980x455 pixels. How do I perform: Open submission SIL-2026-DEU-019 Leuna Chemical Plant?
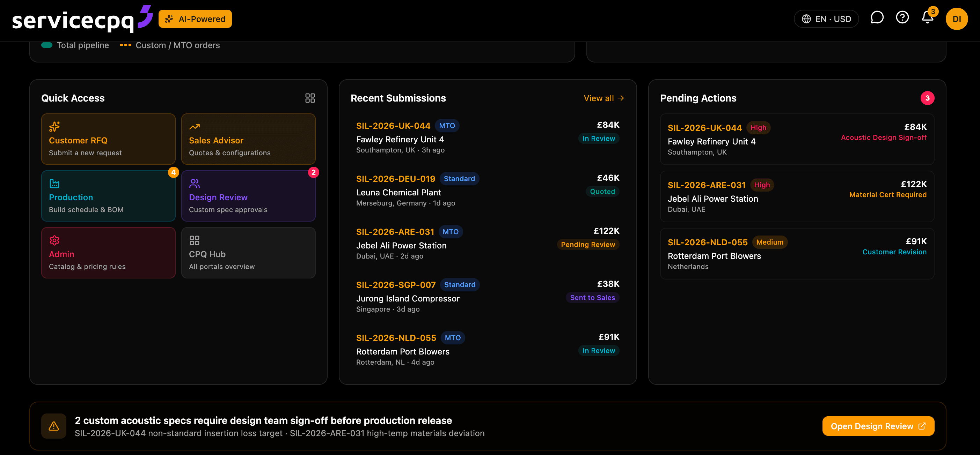[488, 191]
